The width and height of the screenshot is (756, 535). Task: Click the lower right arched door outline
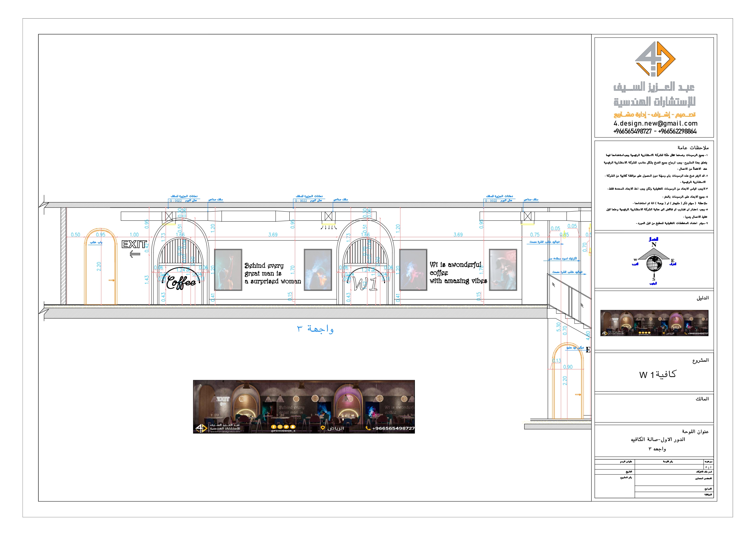pos(568,381)
